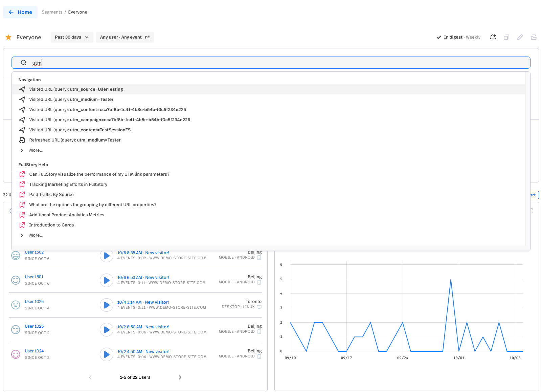Select Visited URL utm_medium=Tester suggestion
The height and width of the screenshot is (392, 541).
click(268, 100)
